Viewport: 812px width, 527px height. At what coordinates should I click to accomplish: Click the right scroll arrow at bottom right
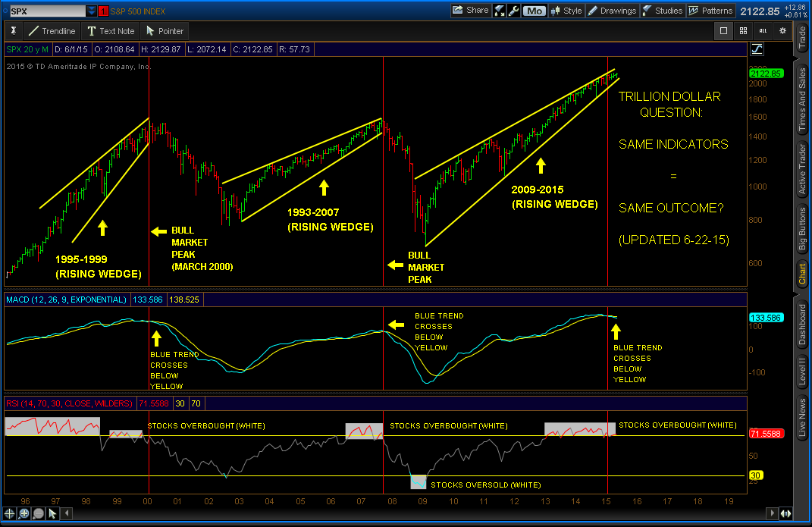click(772, 513)
